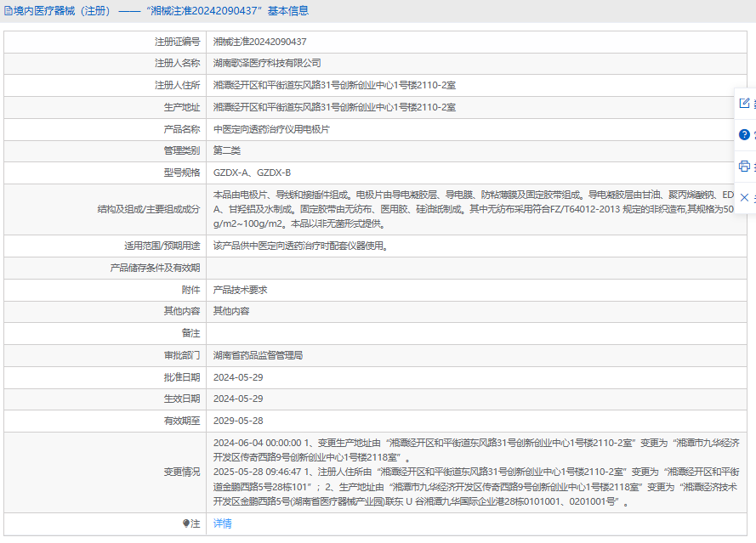Click the lightbulb icon beside 注
This screenshot has width=756, height=543.
point(186,523)
